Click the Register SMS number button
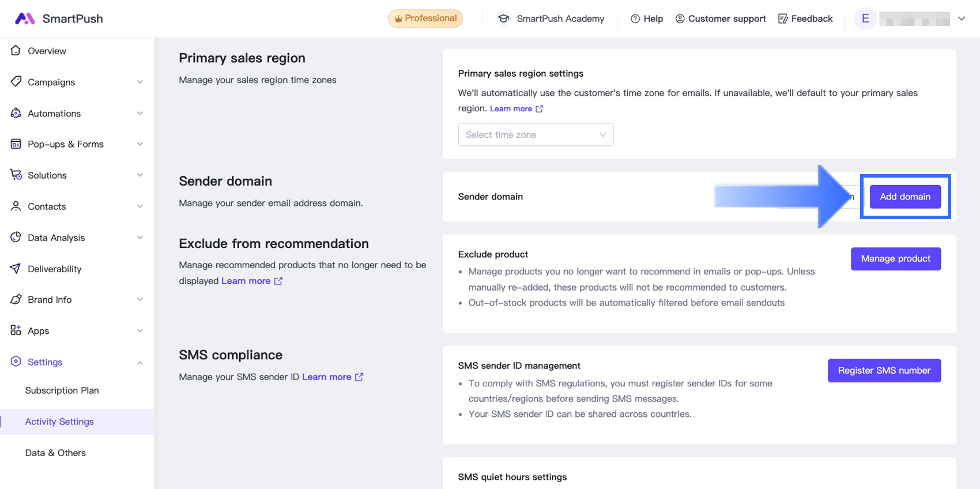 (x=884, y=370)
